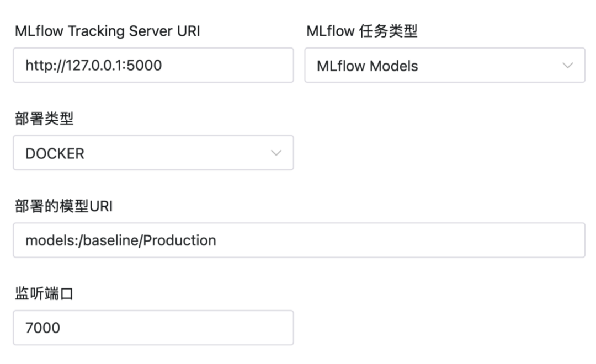
Task: Click the 5000 port in tracking URI
Action: tap(145, 66)
